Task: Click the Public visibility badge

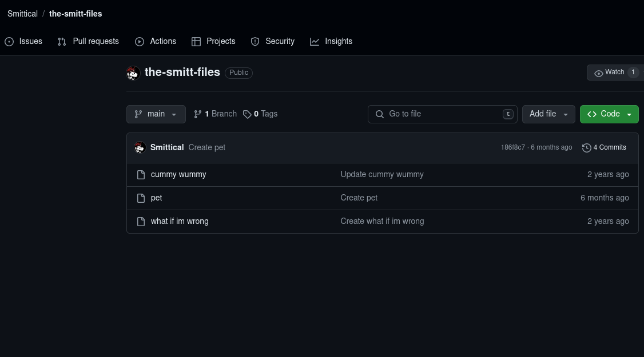Action: [x=238, y=73]
